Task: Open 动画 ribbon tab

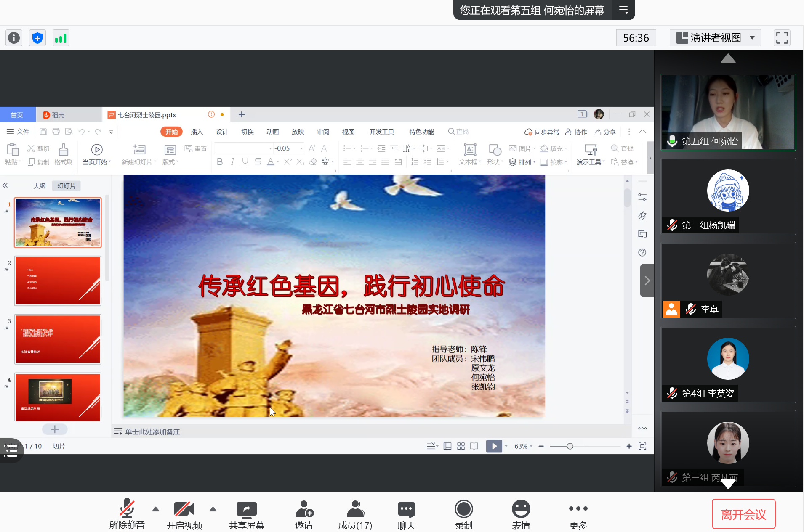Action: [272, 132]
